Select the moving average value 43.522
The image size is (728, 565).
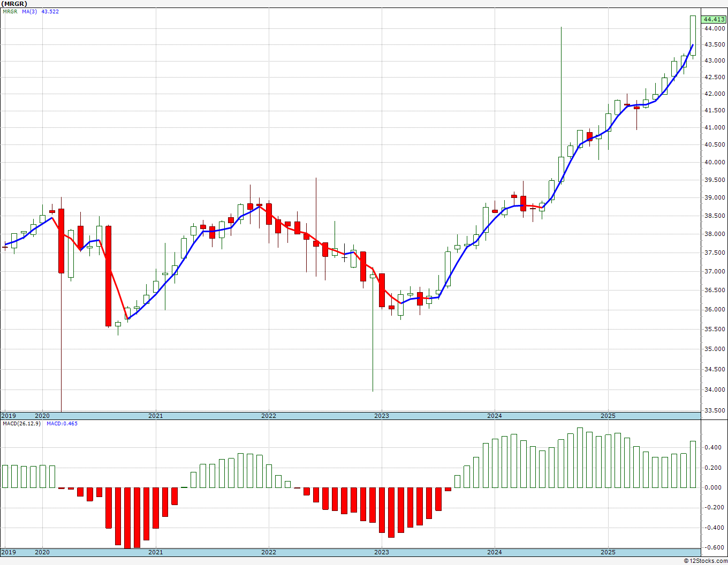50,11
